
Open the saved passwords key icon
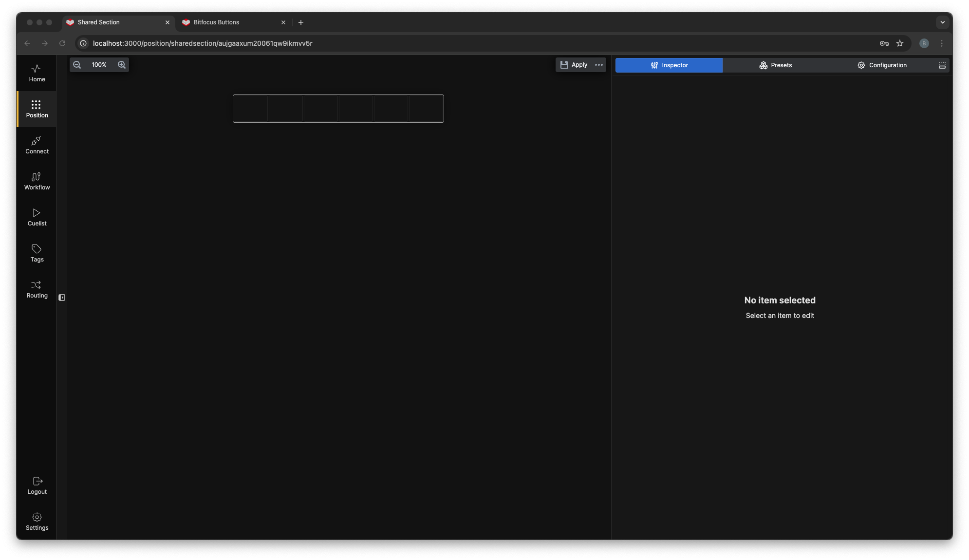coord(884,43)
